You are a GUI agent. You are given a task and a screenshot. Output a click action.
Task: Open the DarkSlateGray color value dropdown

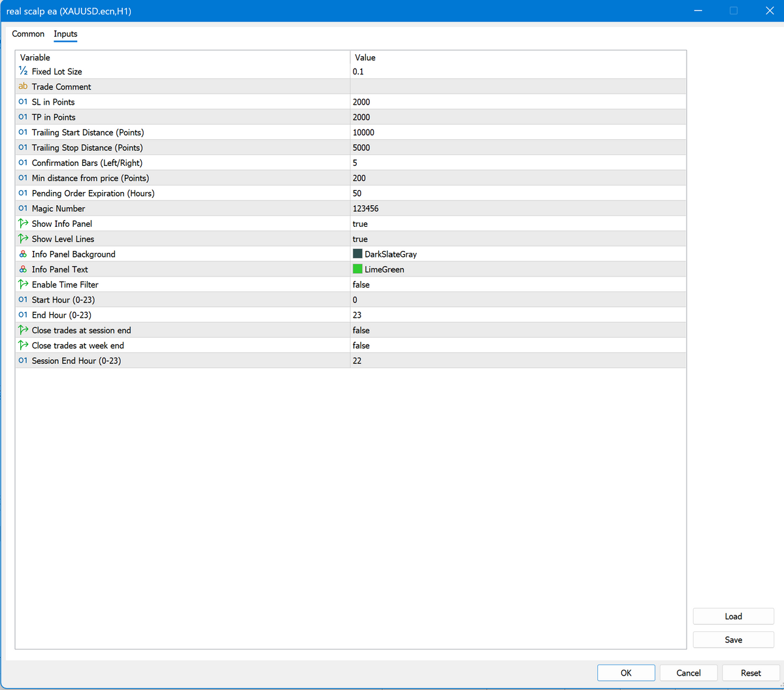pyautogui.click(x=390, y=254)
